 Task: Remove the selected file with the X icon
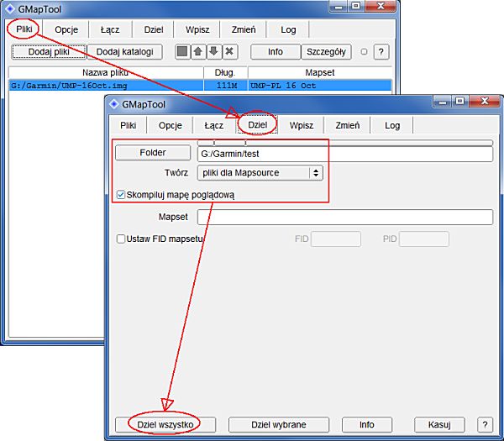229,52
